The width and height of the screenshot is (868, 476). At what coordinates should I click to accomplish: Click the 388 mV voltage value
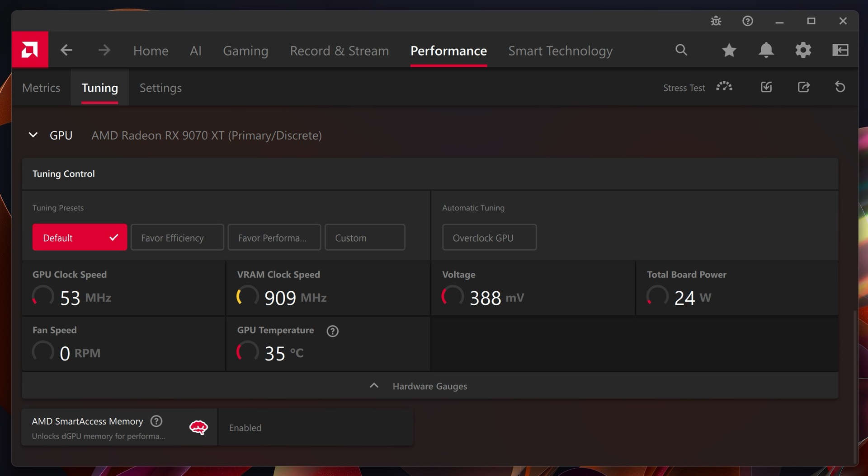click(x=496, y=297)
